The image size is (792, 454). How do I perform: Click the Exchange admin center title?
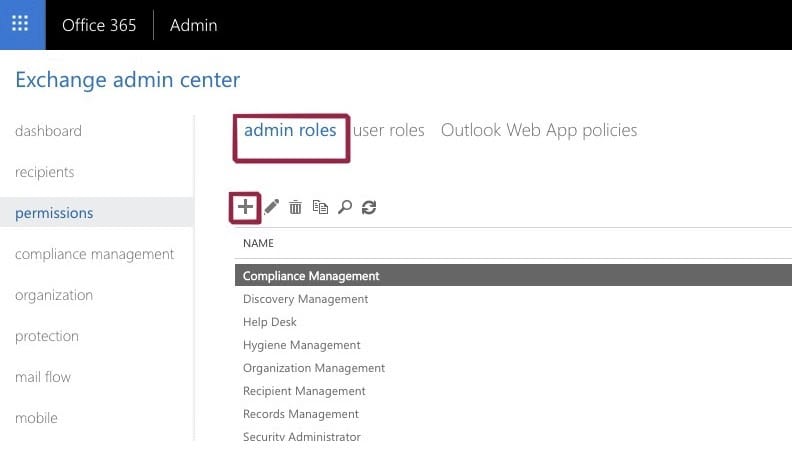[x=128, y=79]
